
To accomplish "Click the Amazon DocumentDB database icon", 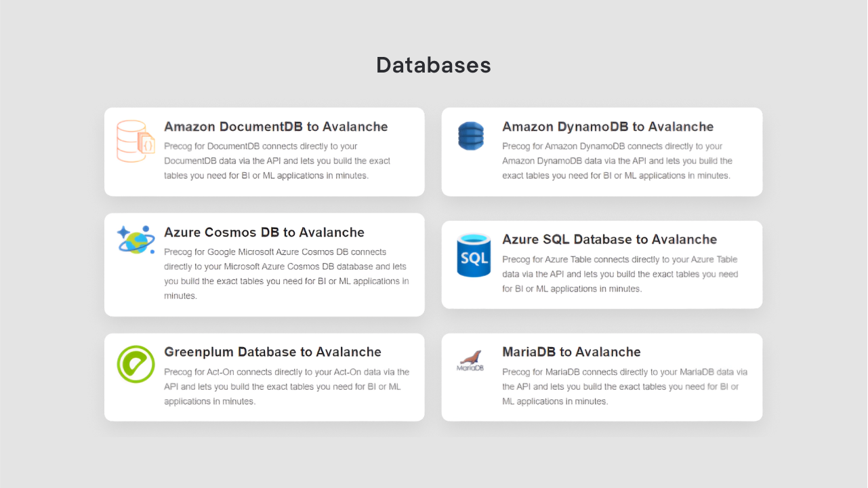I will tap(136, 141).
